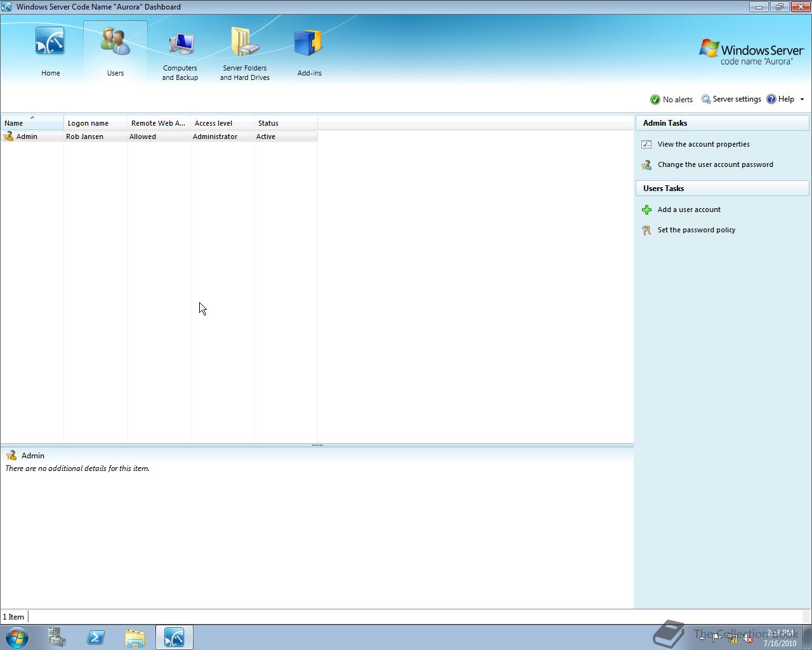812x650 pixels.
Task: Click the Allowed remote access cell
Action: (x=143, y=136)
